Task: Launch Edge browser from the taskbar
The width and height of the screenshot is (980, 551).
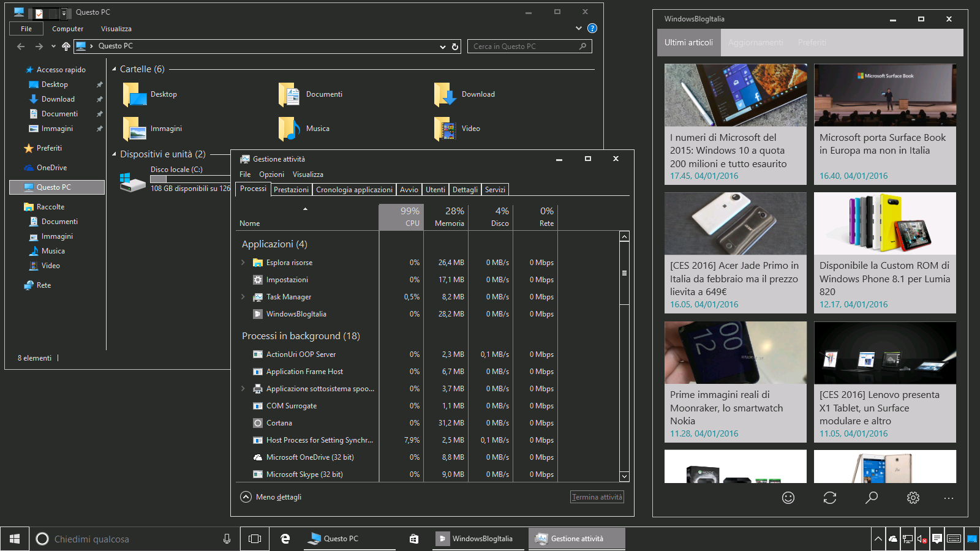Action: click(x=285, y=539)
